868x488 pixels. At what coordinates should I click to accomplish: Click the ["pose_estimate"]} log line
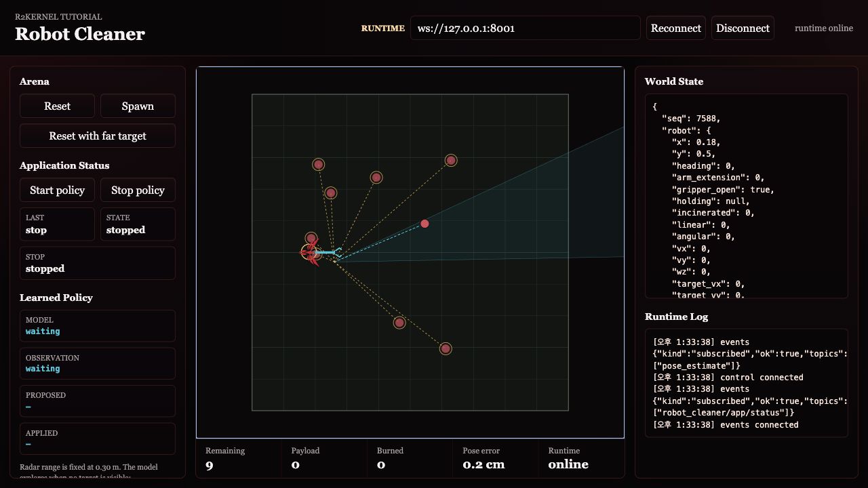tap(696, 366)
